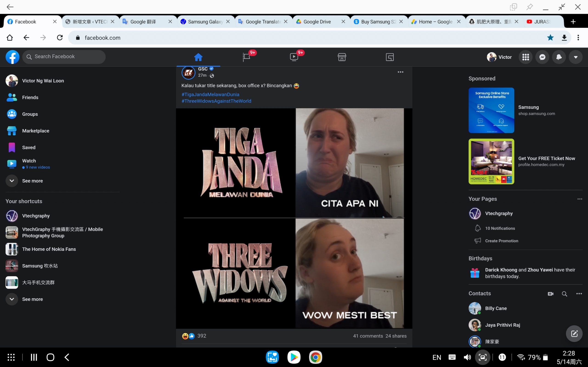The height and width of the screenshot is (367, 588).
Task: Open the Tiga Janda meme image
Action: pyautogui.click(x=294, y=218)
